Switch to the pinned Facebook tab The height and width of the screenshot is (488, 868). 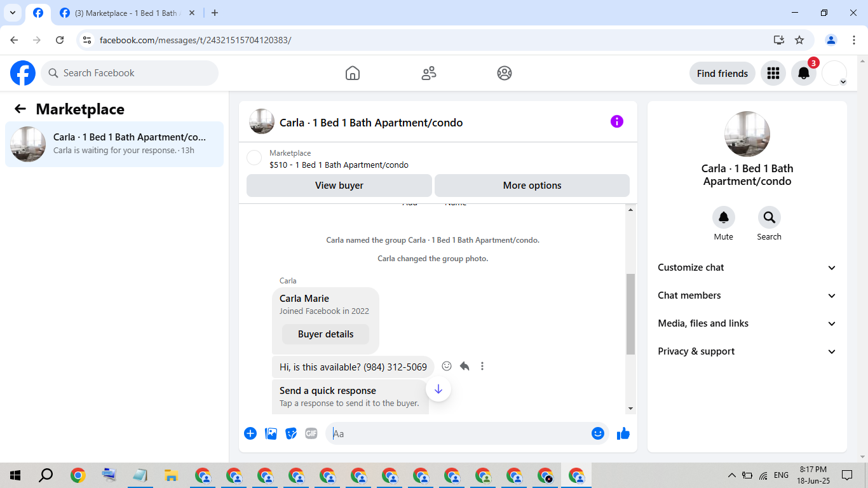38,13
